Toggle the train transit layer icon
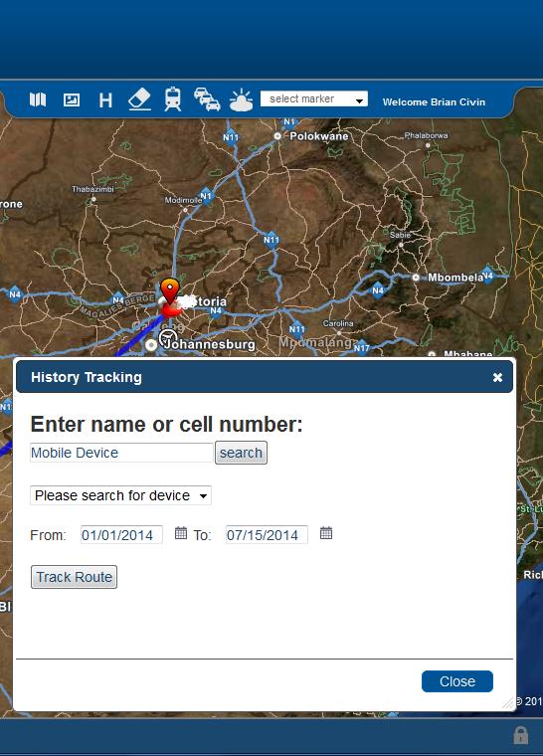543x756 pixels. click(173, 98)
